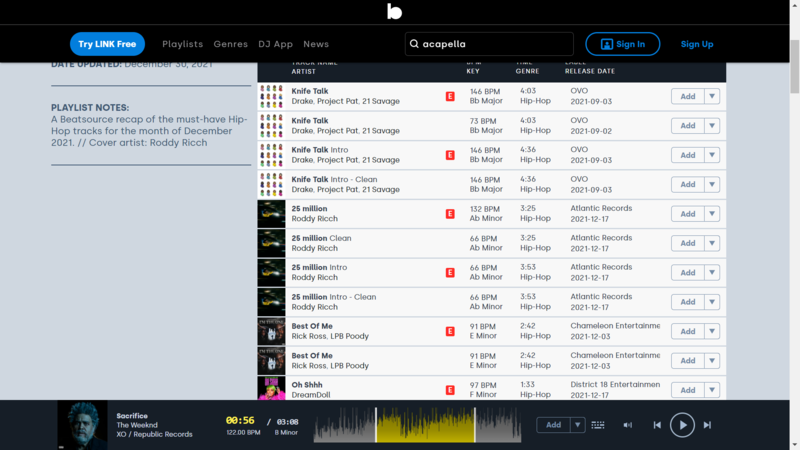Open the Playlists menu
The image size is (800, 450).
coord(182,44)
